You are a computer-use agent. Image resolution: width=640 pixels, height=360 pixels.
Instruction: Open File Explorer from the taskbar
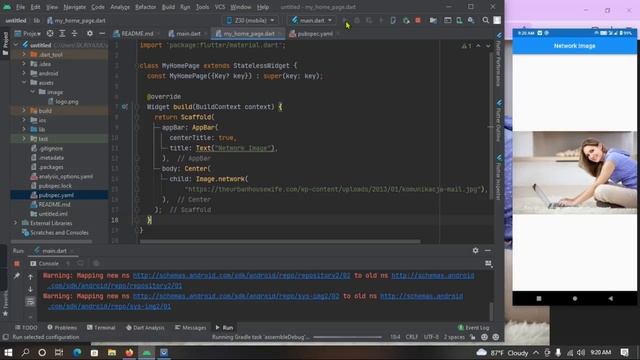coord(112,352)
